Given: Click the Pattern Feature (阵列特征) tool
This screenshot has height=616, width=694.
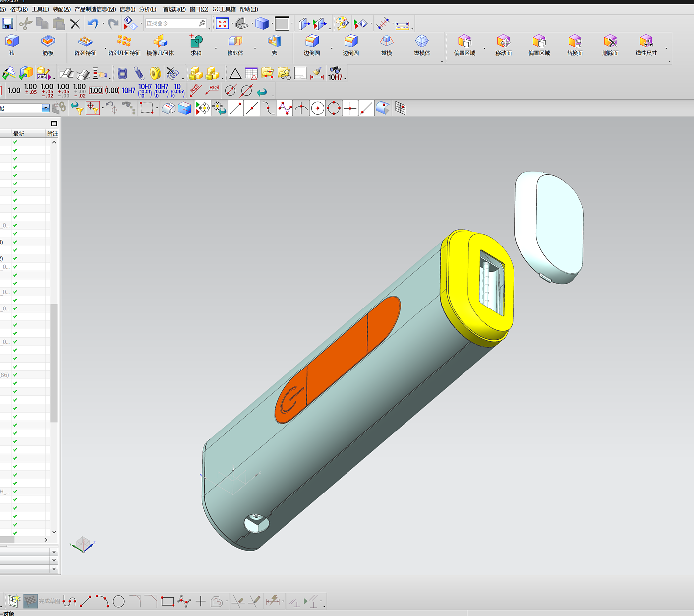Looking at the screenshot, I should [x=85, y=45].
